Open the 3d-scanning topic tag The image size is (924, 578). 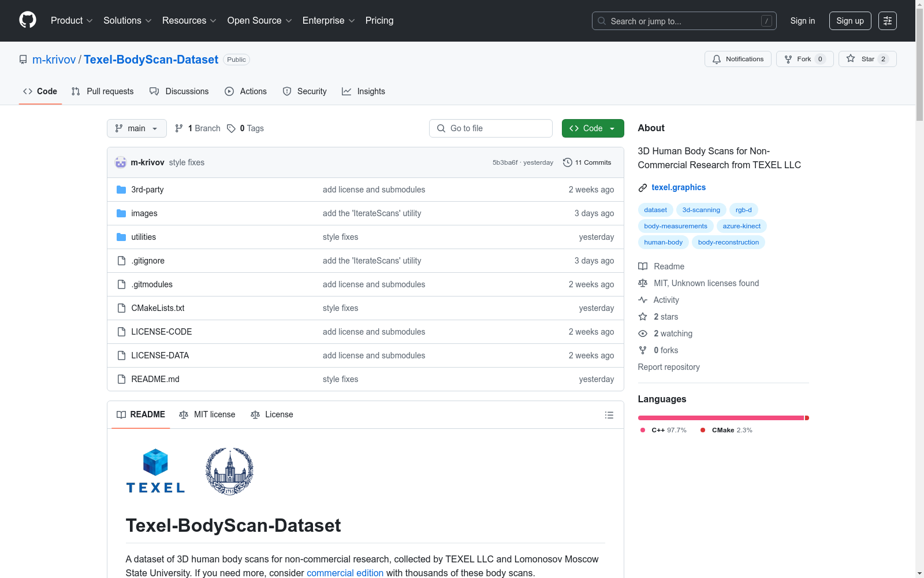point(701,210)
